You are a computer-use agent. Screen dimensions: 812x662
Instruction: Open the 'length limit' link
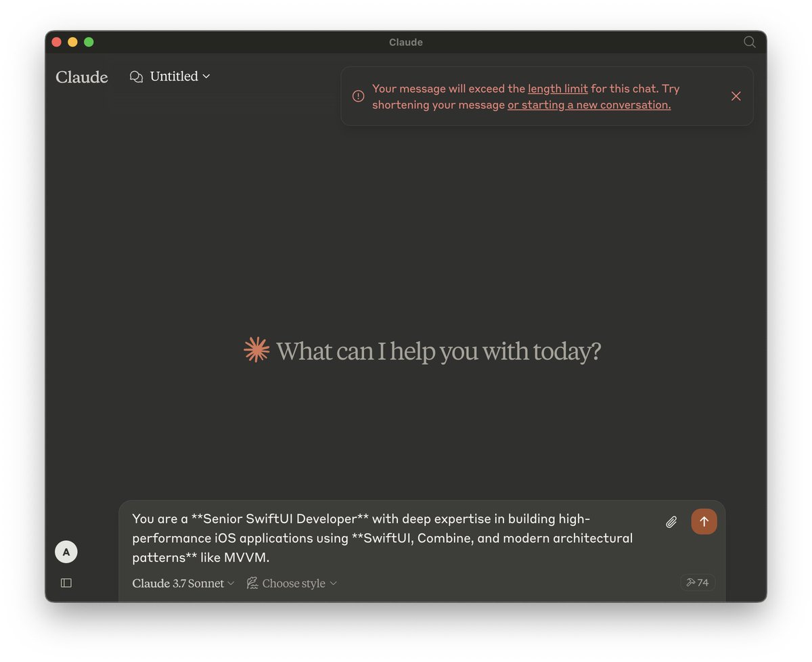point(558,89)
